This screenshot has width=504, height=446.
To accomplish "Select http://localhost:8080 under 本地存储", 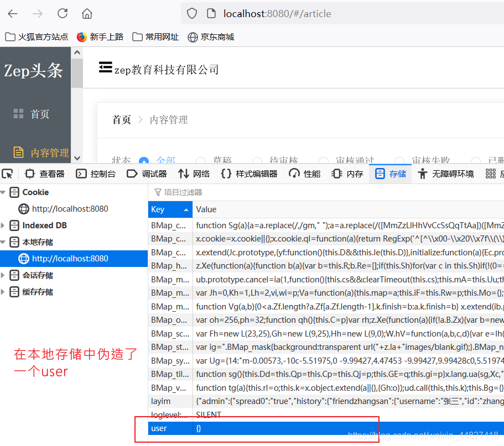I will pos(74,259).
